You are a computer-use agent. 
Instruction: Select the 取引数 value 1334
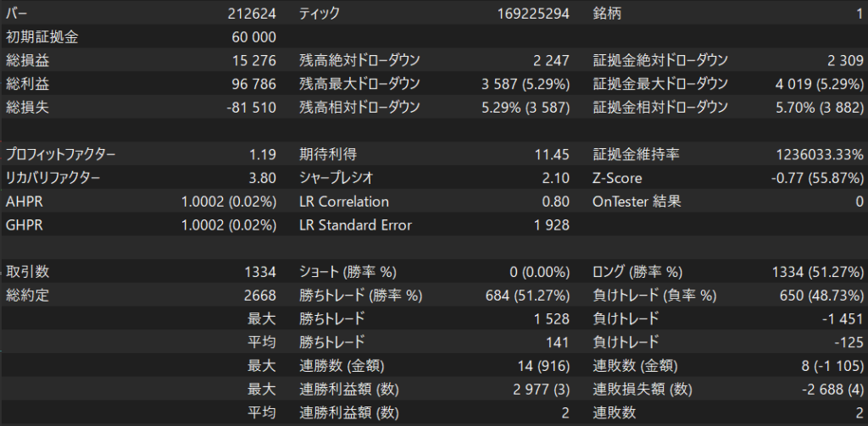(259, 272)
